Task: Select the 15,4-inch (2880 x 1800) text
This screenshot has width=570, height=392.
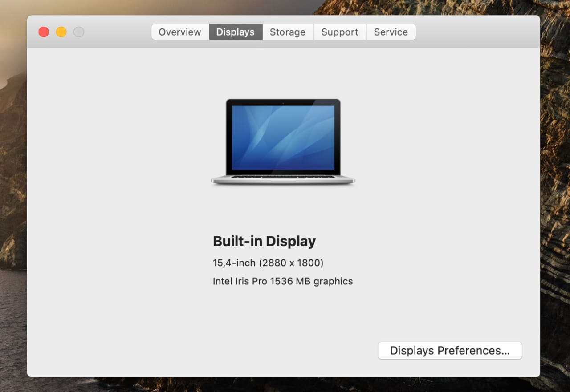Action: tap(268, 263)
